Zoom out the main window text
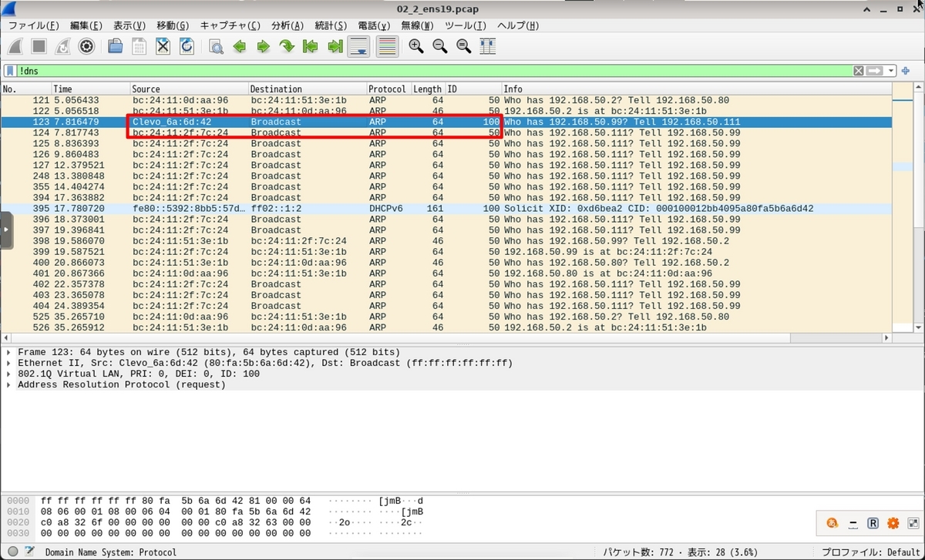This screenshot has width=925, height=560. 440,46
